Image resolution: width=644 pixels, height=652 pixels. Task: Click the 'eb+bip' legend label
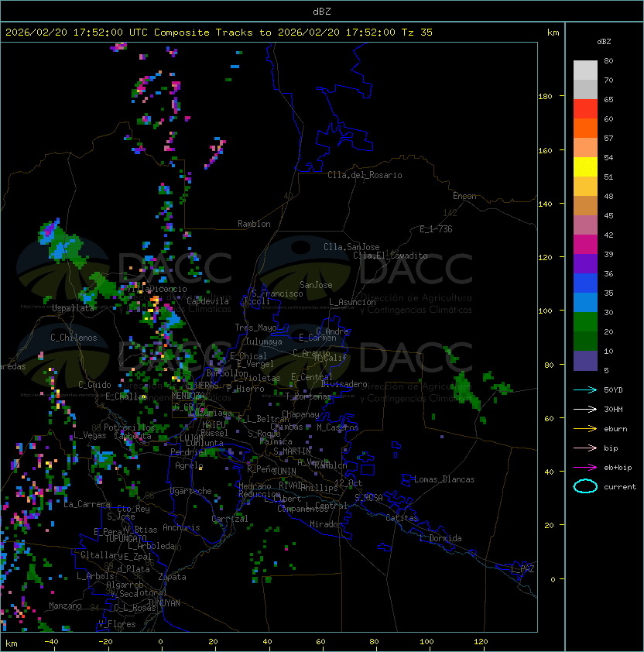[618, 468]
